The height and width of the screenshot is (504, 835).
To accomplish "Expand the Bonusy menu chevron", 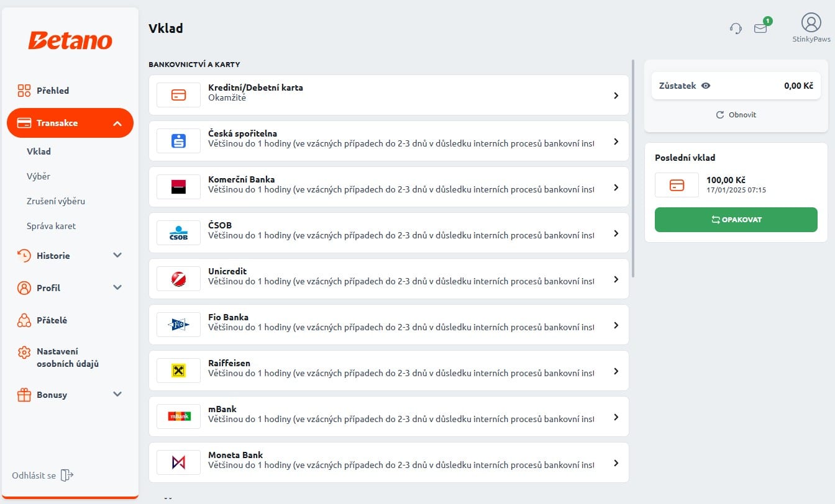I will 117,395.
